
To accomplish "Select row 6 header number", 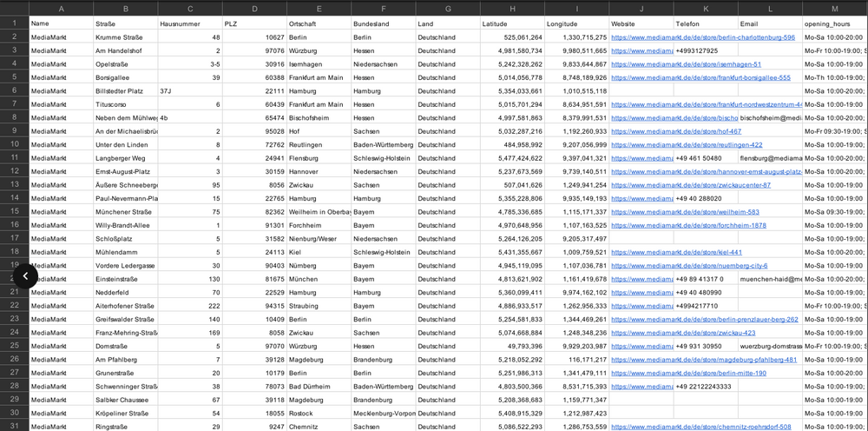I will tap(15, 91).
